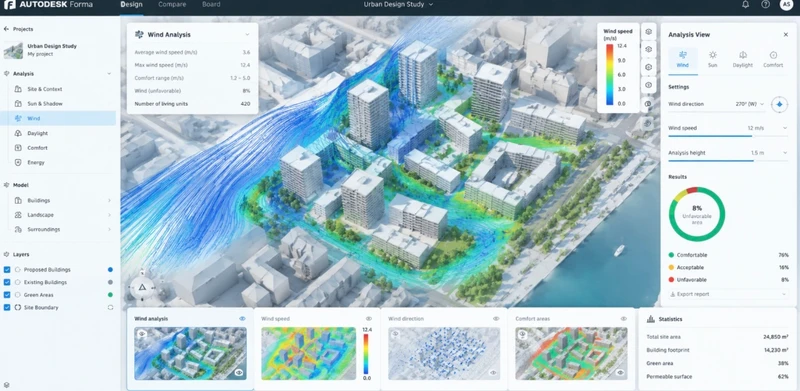Screen dimensions: 800x391
Task: Click the third viewport tool icon
Action: pos(648,67)
